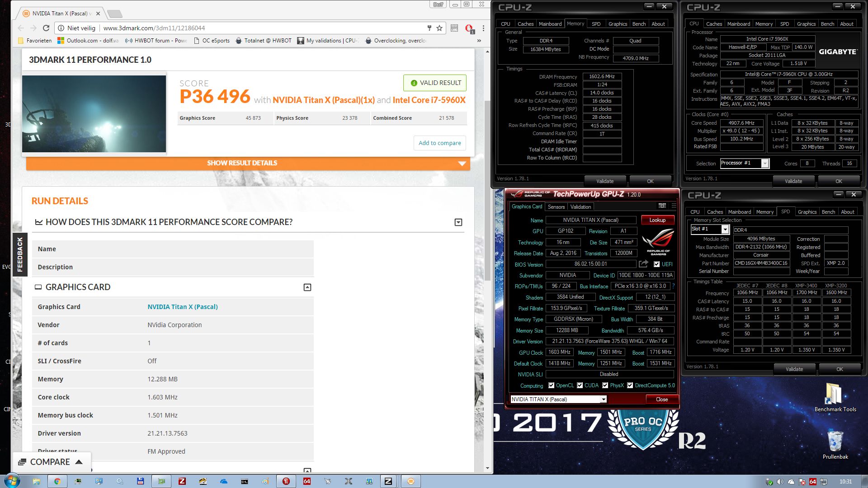Click the BIOS export share icon in GPU-Z
The image size is (868, 488).
point(643,264)
